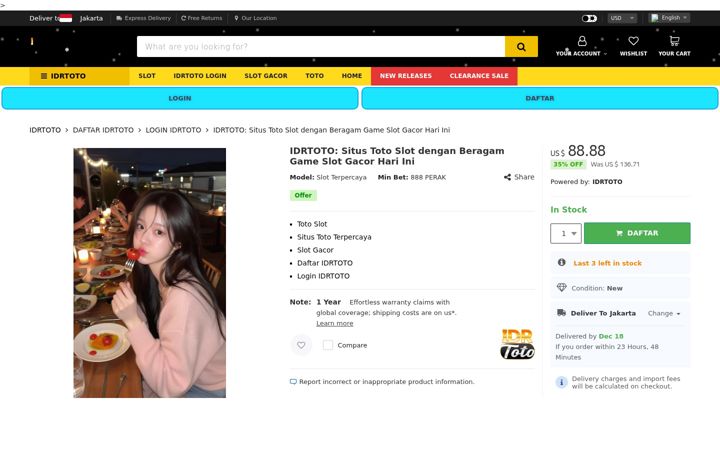Open Your Cart shopping cart icon
The width and height of the screenshot is (720, 450).
[x=674, y=41]
